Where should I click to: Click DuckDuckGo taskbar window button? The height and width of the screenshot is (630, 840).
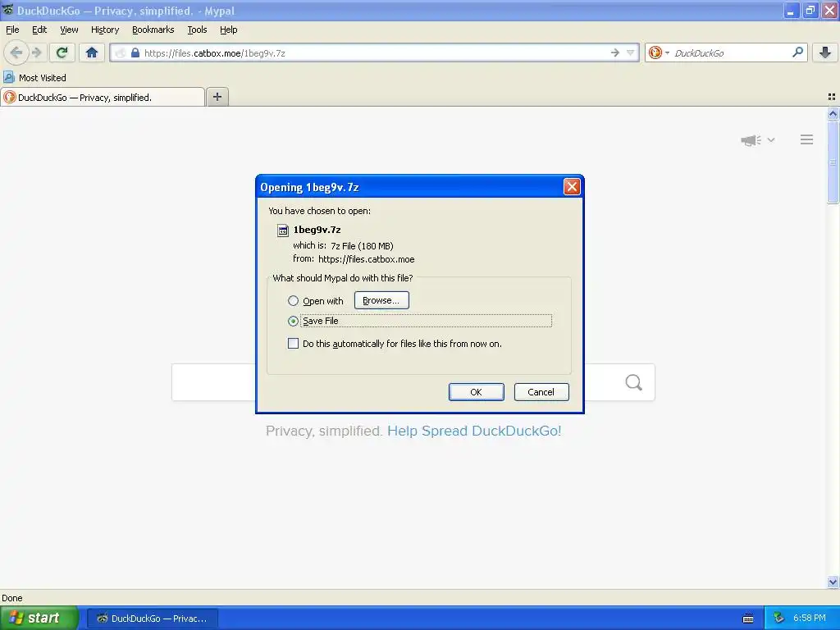coord(153,619)
